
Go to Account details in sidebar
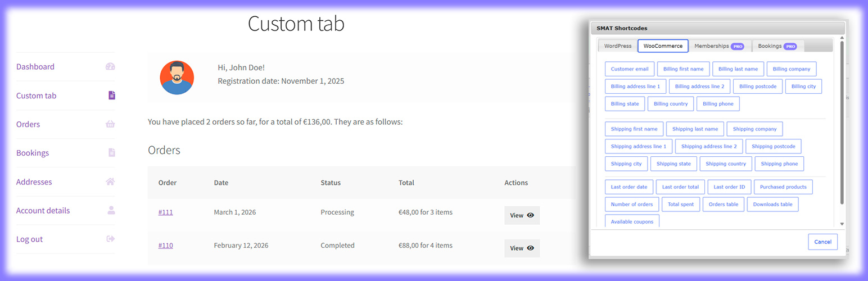pos(43,210)
